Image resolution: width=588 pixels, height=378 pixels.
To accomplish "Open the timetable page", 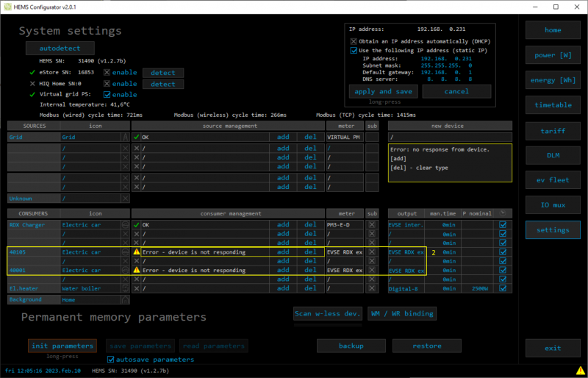I will 553,105.
